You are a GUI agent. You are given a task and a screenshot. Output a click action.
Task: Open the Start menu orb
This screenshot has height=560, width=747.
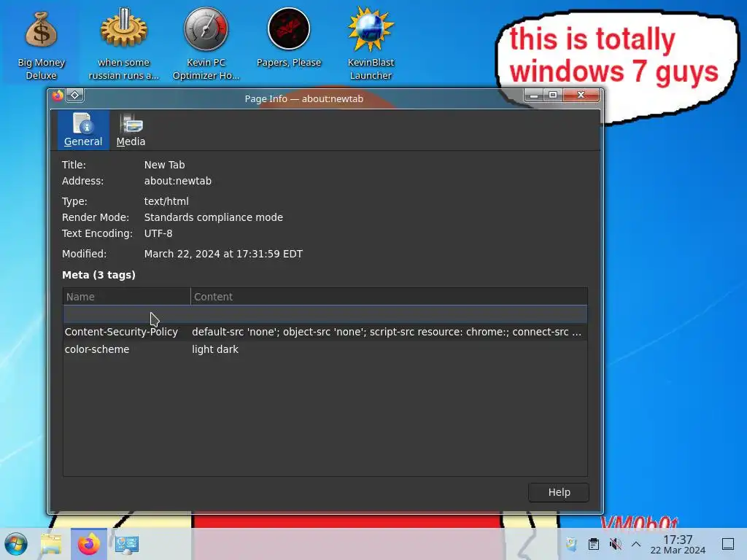(16, 544)
